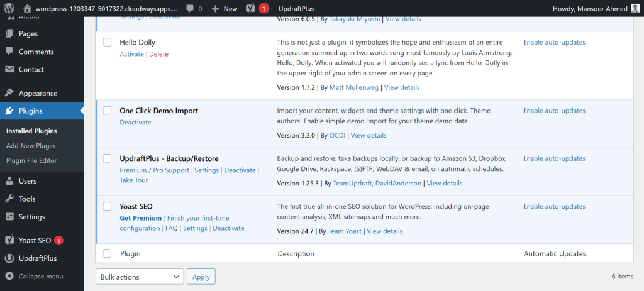644x291 pixels.
Task: Click the Yoast SEO sidebar icon
Action: point(9,241)
